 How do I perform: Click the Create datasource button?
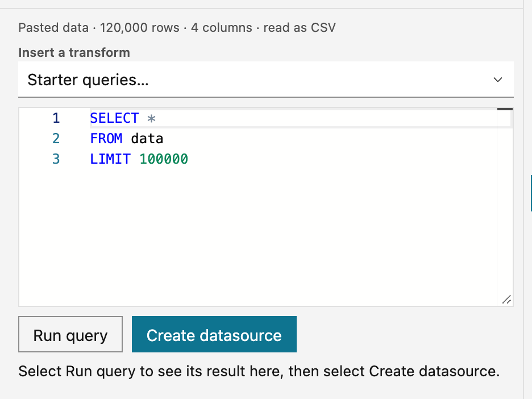(x=214, y=334)
